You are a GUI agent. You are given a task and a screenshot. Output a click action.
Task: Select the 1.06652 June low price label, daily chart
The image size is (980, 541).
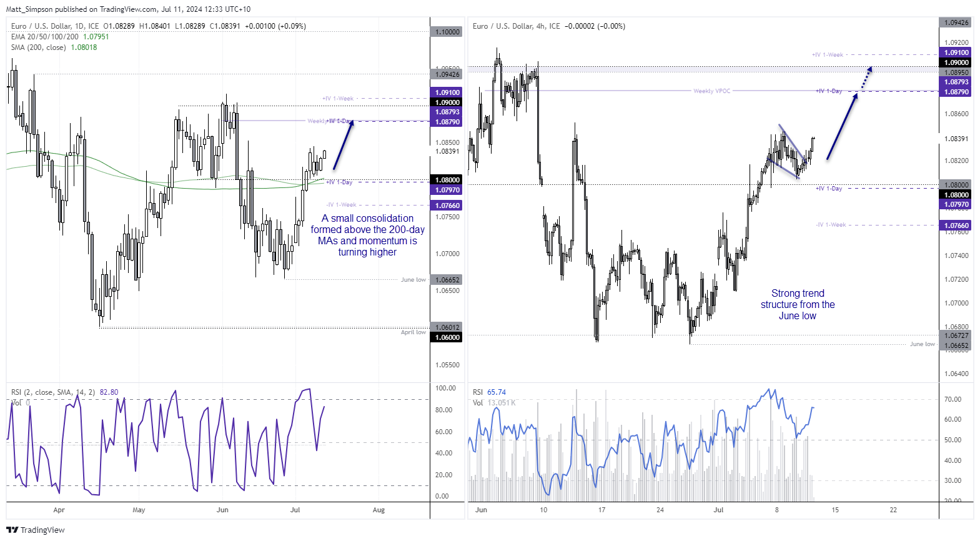point(447,280)
